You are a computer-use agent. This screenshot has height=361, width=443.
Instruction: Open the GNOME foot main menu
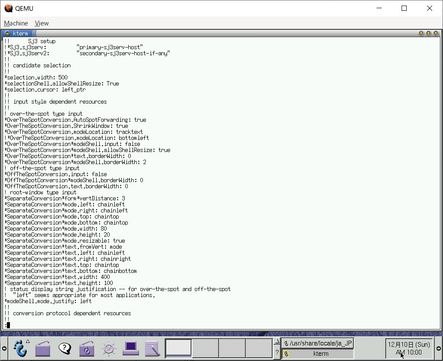coord(21,348)
